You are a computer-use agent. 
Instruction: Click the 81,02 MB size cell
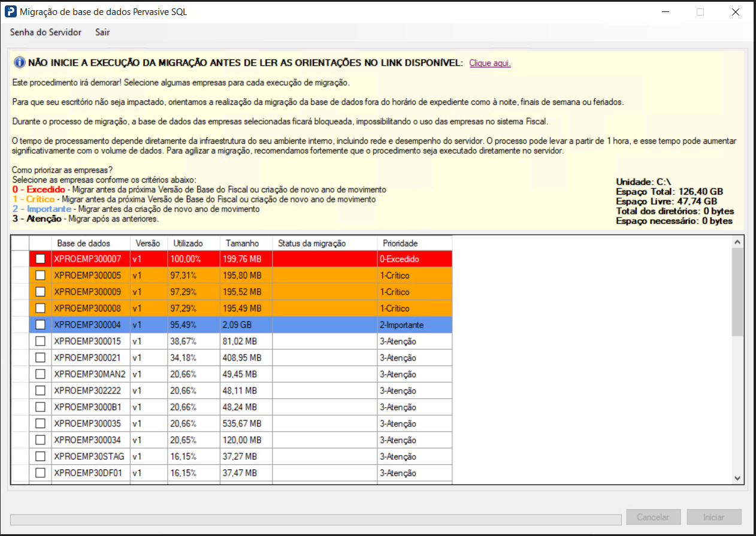[246, 341]
